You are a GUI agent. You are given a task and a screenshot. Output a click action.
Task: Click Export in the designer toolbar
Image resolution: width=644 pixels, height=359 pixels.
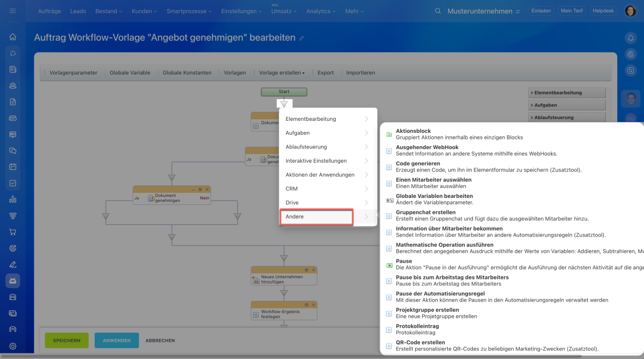(326, 73)
